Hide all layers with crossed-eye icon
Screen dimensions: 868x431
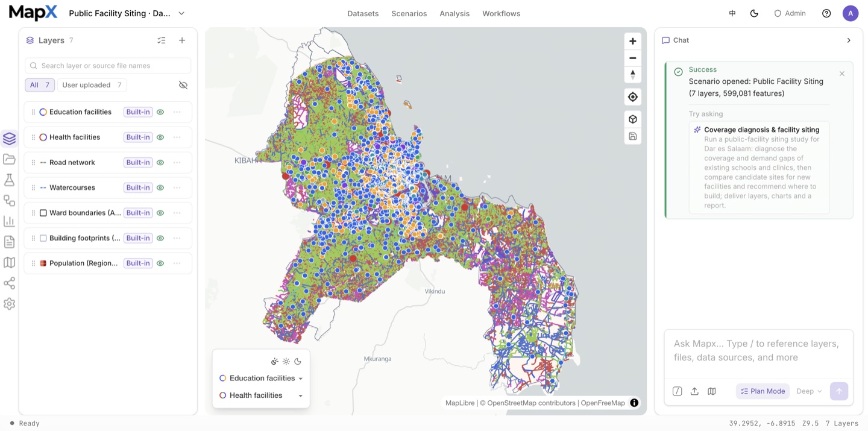(x=183, y=85)
